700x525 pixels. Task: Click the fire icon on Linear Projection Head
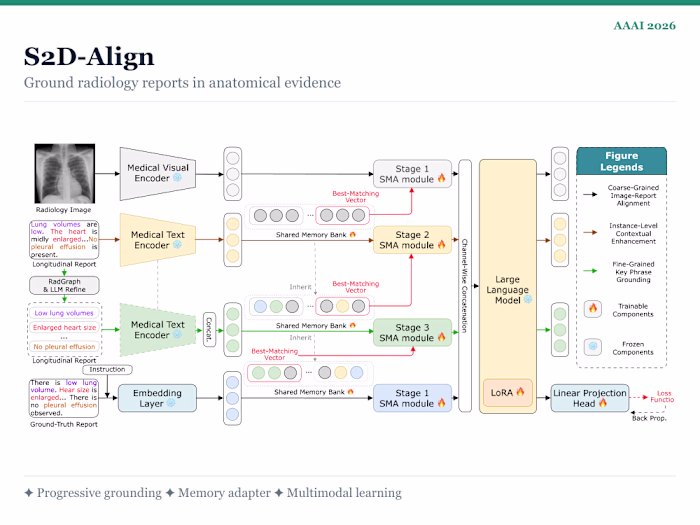(603, 403)
